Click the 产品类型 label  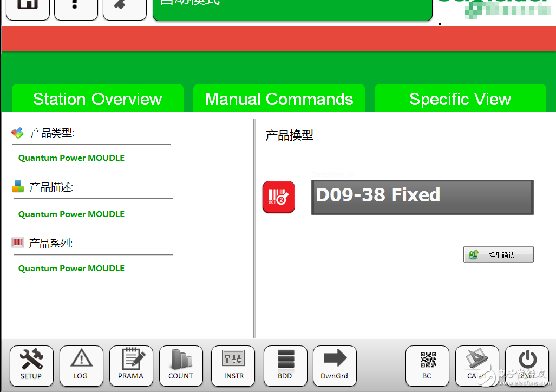pyautogui.click(x=52, y=133)
